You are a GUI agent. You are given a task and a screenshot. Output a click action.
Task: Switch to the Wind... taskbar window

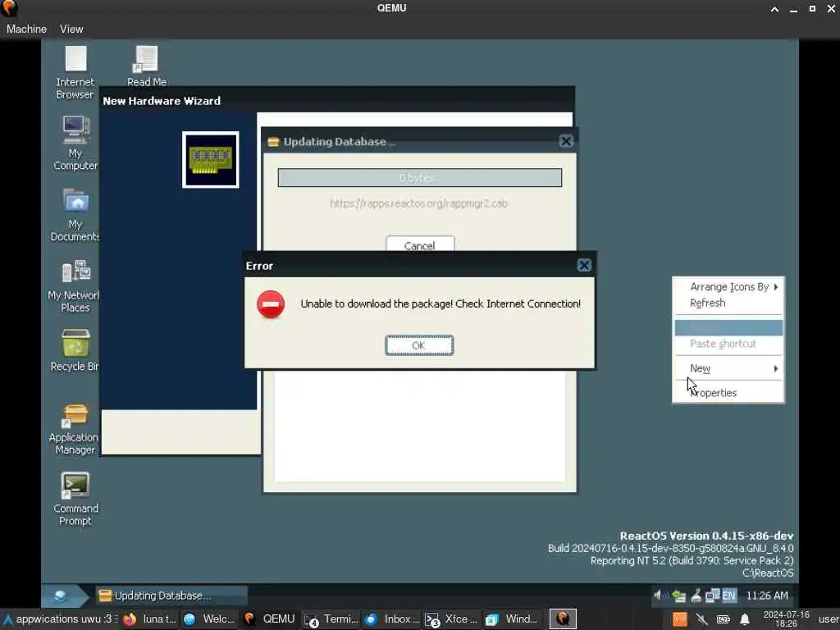[x=512, y=619]
